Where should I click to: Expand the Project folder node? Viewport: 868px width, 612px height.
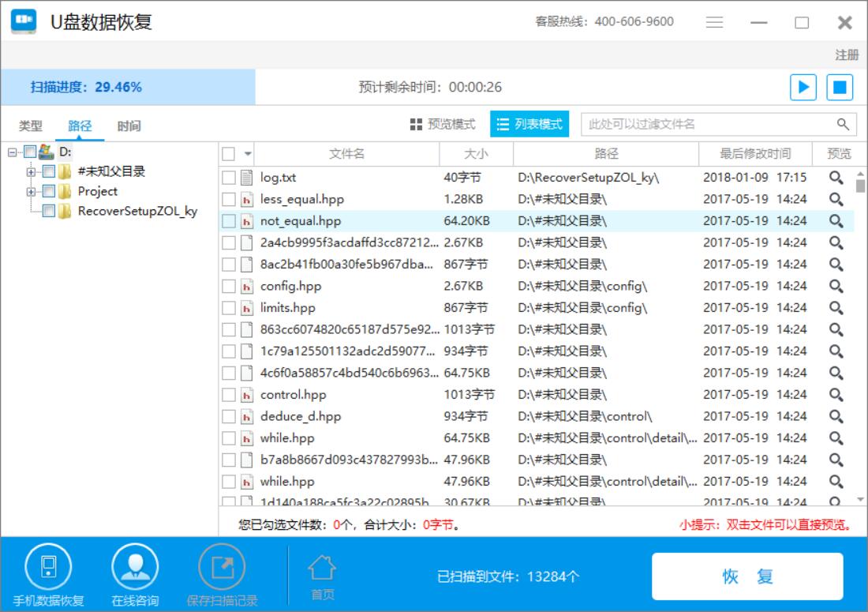[x=32, y=192]
